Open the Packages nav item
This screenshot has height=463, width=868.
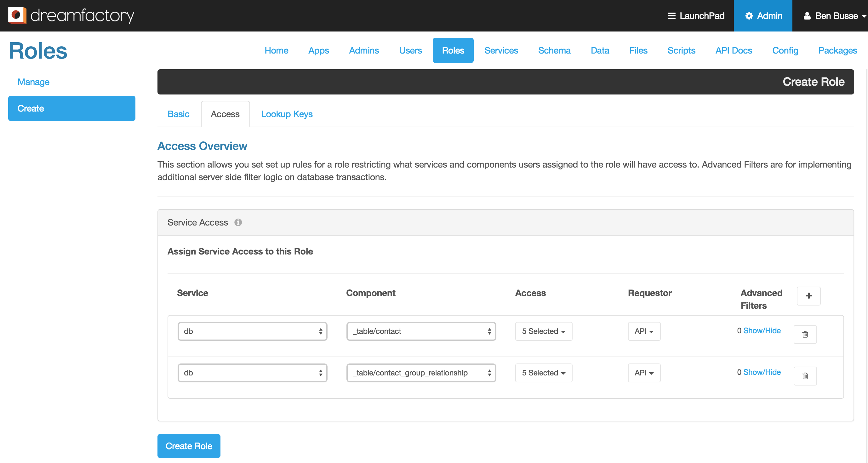click(x=837, y=50)
